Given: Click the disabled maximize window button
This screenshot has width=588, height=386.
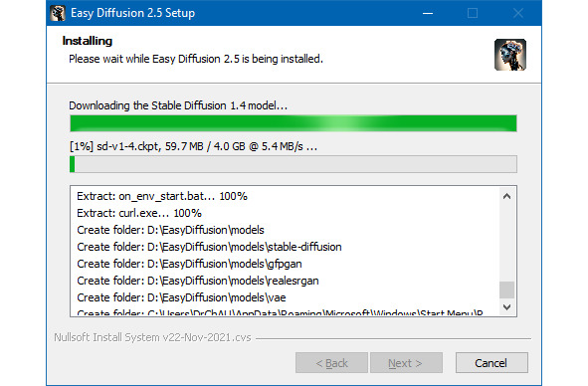Looking at the screenshot, I should [473, 13].
